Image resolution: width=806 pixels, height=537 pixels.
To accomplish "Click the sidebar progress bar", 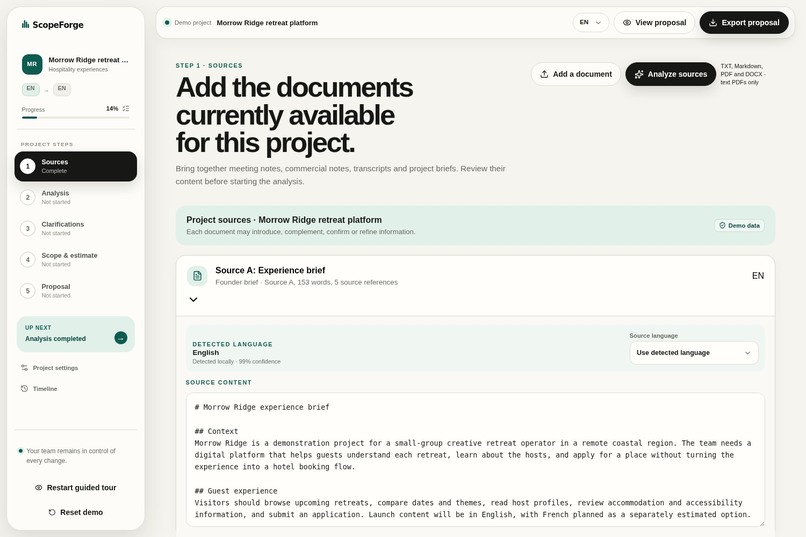I will pyautogui.click(x=76, y=118).
